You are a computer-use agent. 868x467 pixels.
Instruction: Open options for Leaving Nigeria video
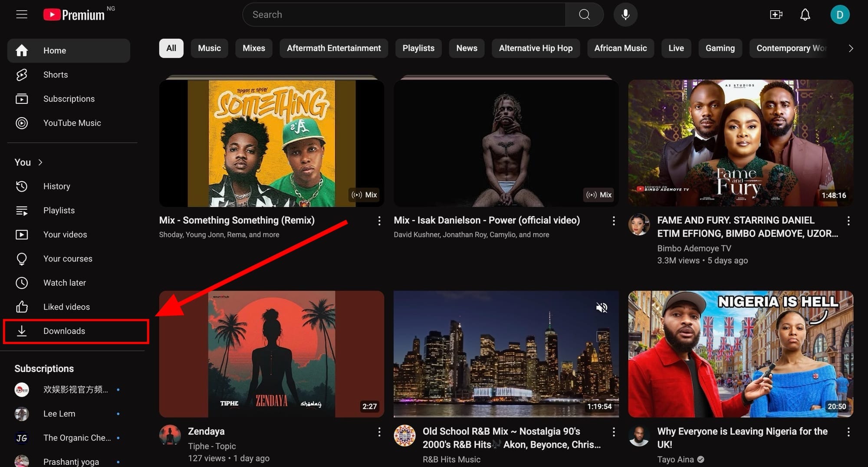click(848, 432)
